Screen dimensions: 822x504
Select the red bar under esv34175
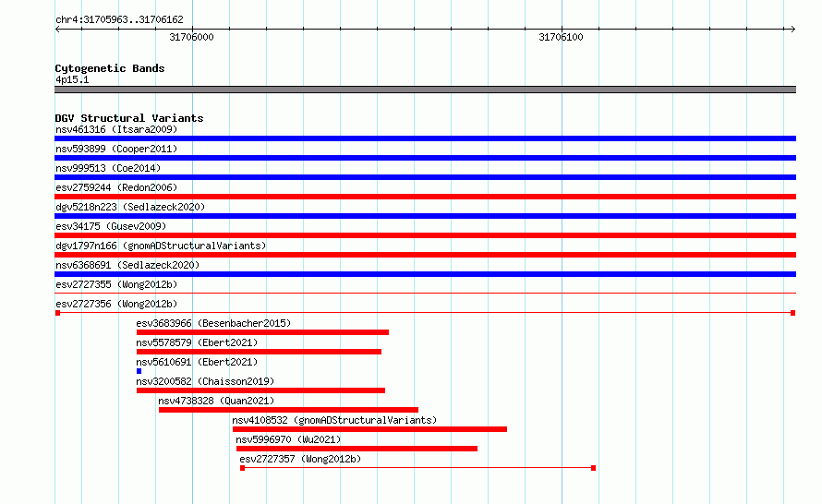tap(425, 235)
